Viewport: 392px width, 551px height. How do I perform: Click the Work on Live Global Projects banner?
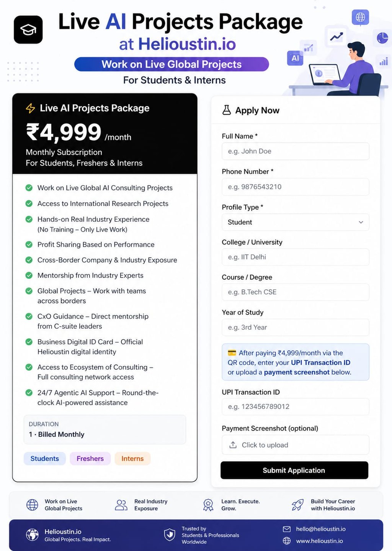pyautogui.click(x=171, y=64)
